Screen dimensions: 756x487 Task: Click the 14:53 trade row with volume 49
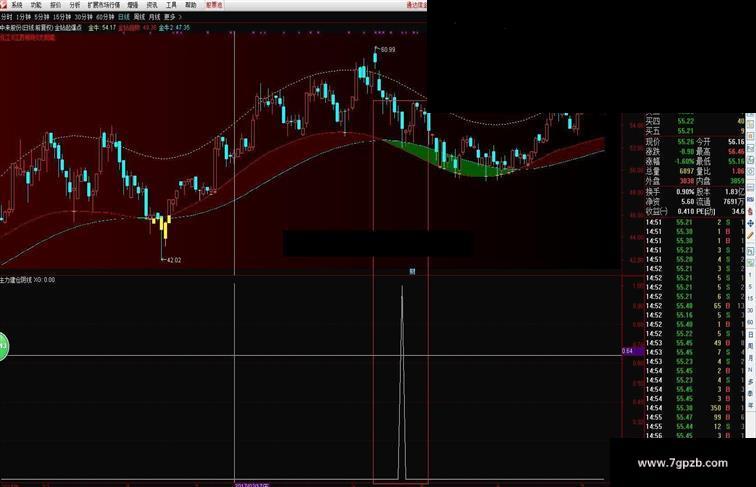coord(695,343)
